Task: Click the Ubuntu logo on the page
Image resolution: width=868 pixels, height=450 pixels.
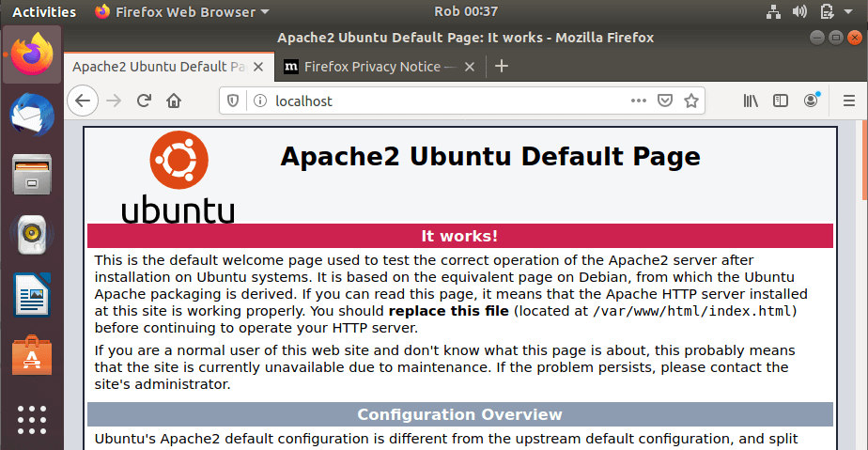Action: (x=178, y=178)
